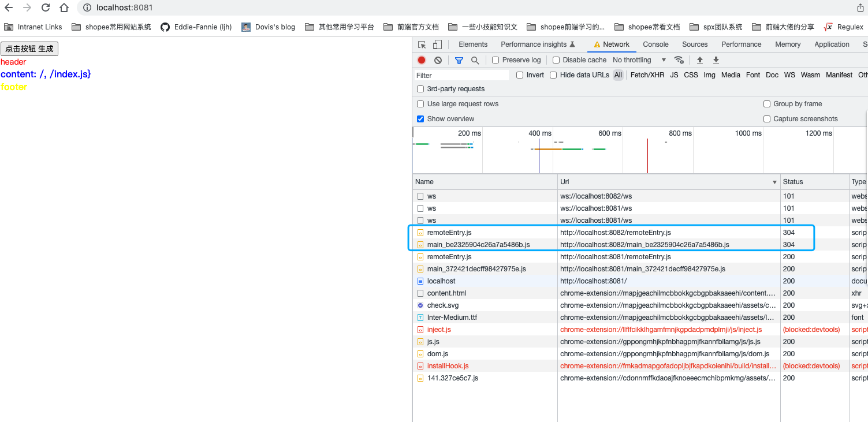Open spx团队系统 bookmark folder
The height and width of the screenshot is (422, 868).
point(716,27)
